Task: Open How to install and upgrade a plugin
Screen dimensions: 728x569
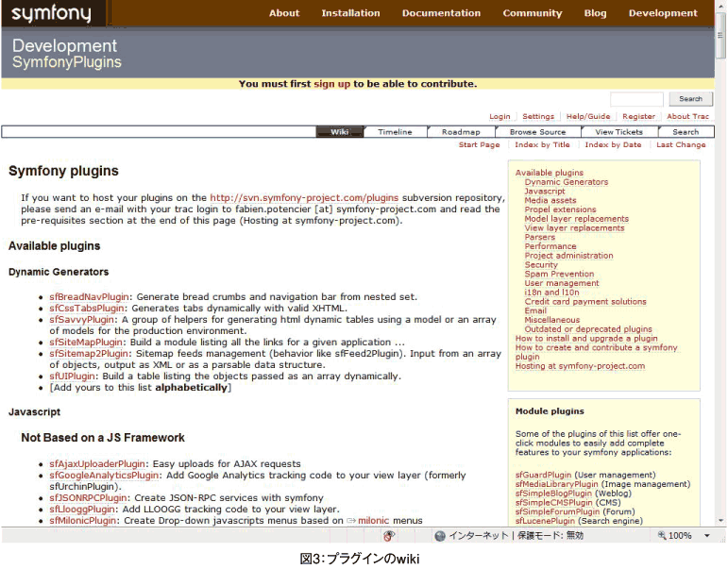Action: (586, 339)
